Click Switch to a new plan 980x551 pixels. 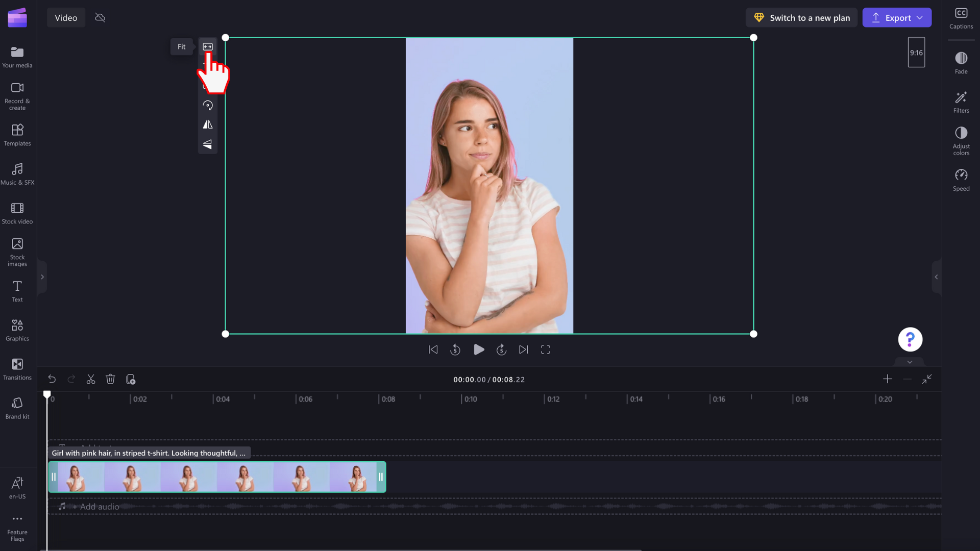point(801,18)
